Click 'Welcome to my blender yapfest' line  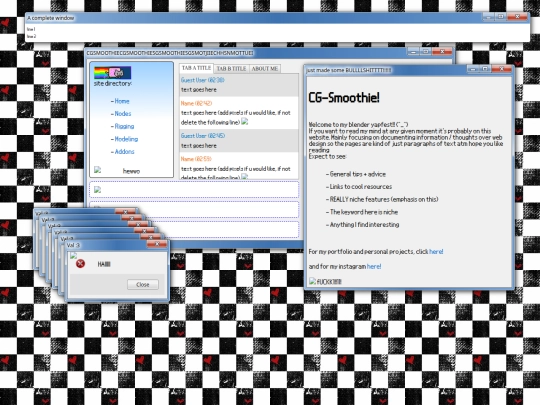point(358,124)
